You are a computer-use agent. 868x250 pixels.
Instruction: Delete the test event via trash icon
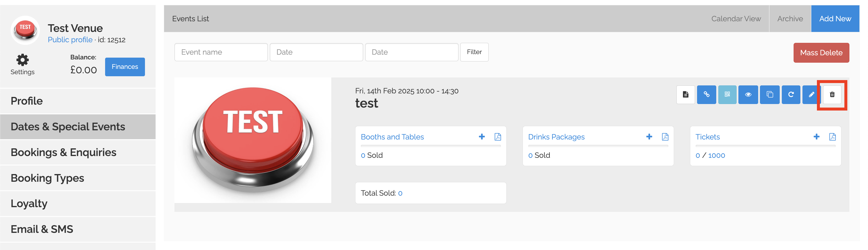[832, 95]
